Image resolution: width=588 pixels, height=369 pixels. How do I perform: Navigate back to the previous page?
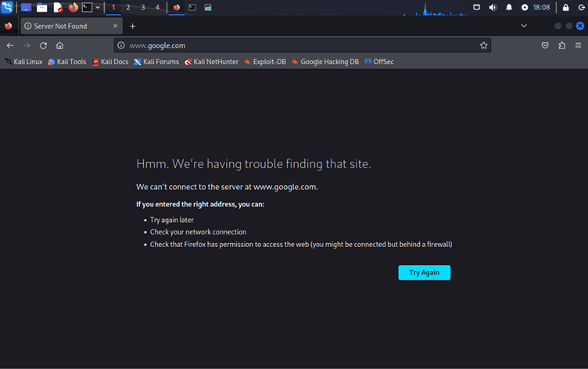(10, 45)
